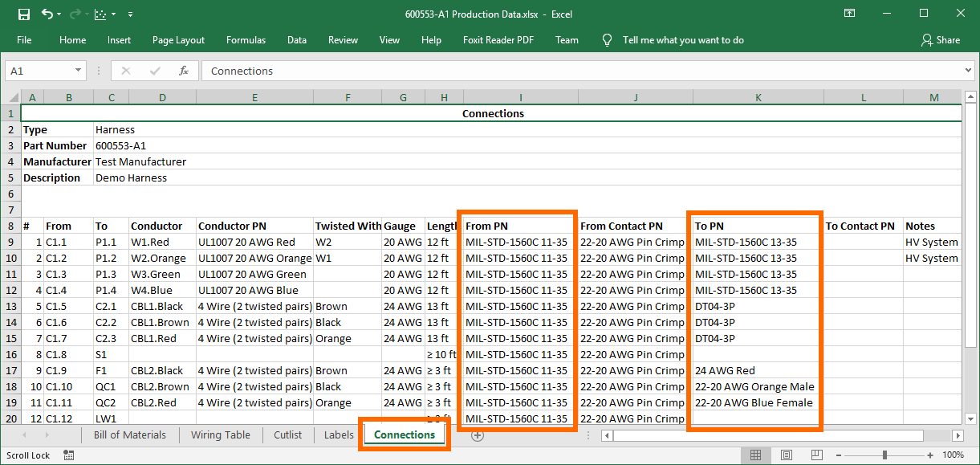Open Ribbon Display Options icon

(x=850, y=14)
